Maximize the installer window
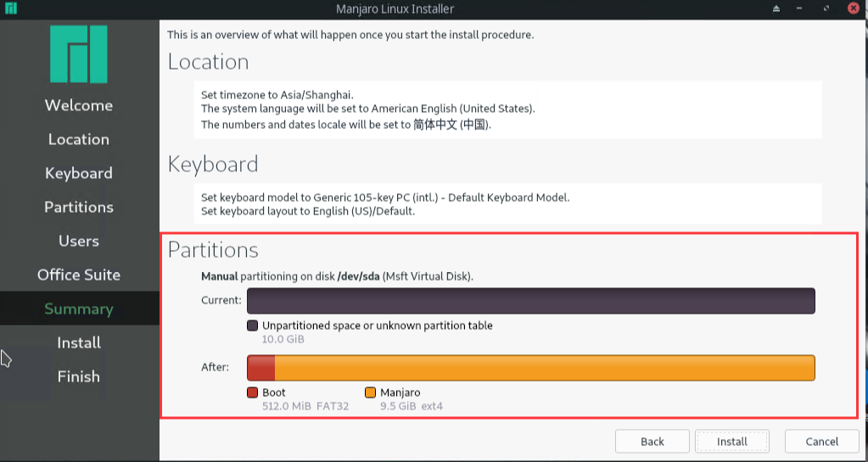Viewport: 868px width, 462px height. point(827,8)
